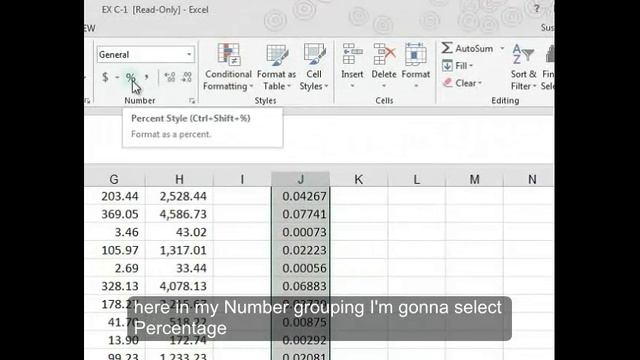Decrease Decimal places button
The height and width of the screenshot is (360, 640).
point(187,77)
